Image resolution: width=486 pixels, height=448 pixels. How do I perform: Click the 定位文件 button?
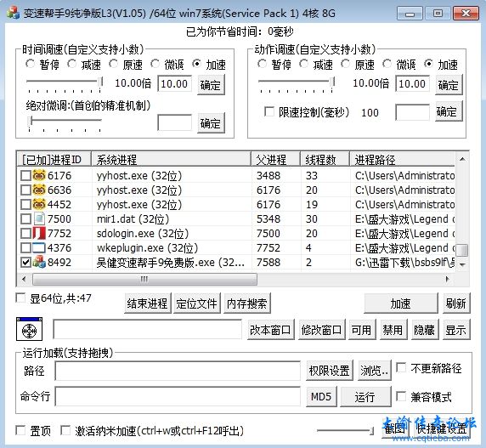[197, 303]
